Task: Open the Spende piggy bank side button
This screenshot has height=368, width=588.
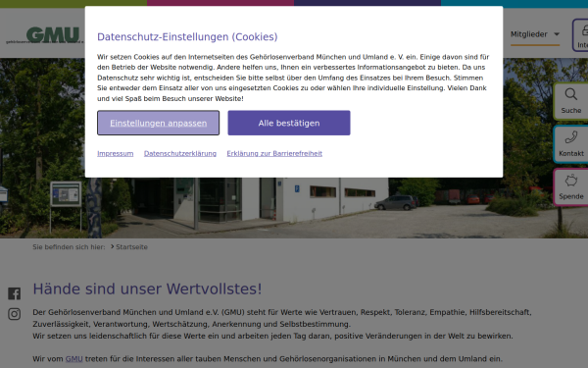Action: [571, 187]
